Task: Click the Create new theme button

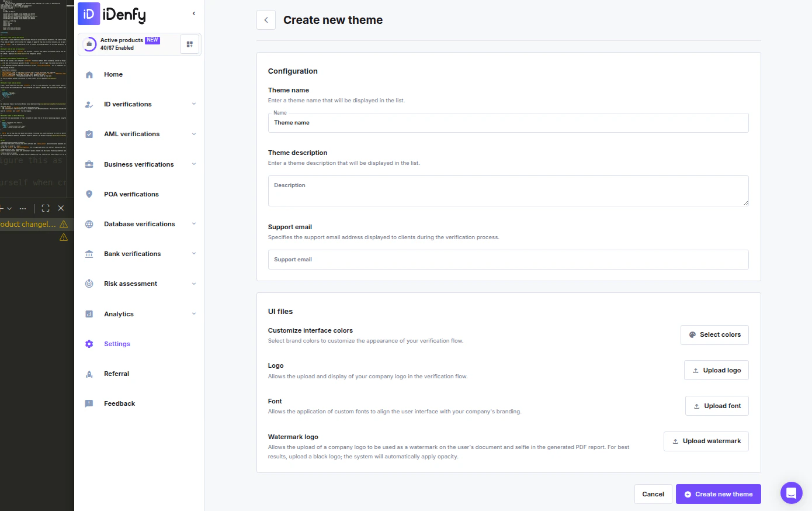Action: [x=719, y=494]
